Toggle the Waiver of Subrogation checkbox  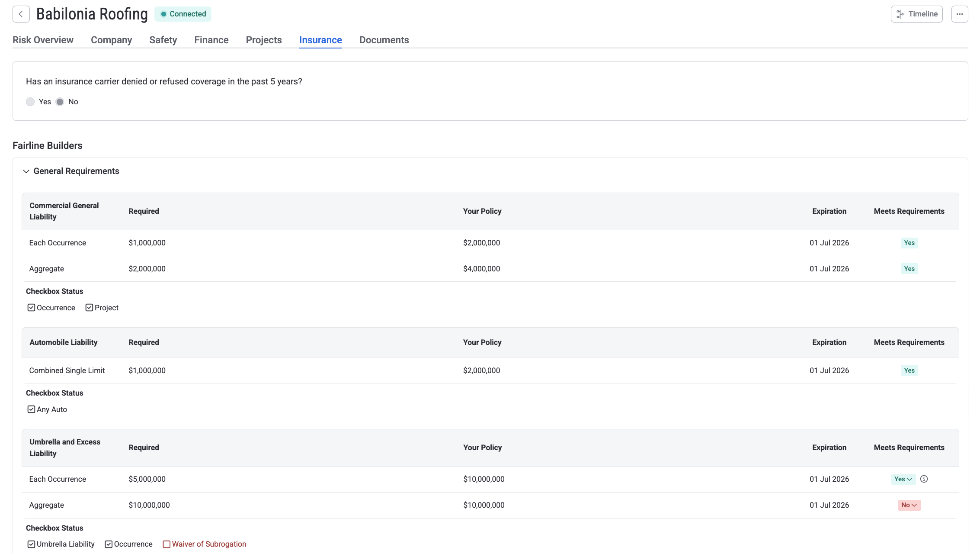[x=167, y=544]
